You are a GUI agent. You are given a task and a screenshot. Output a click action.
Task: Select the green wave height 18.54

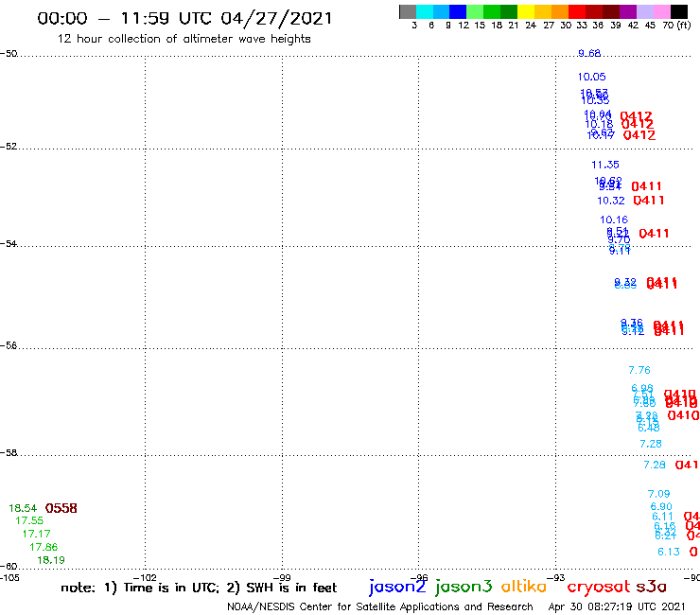tap(23, 508)
